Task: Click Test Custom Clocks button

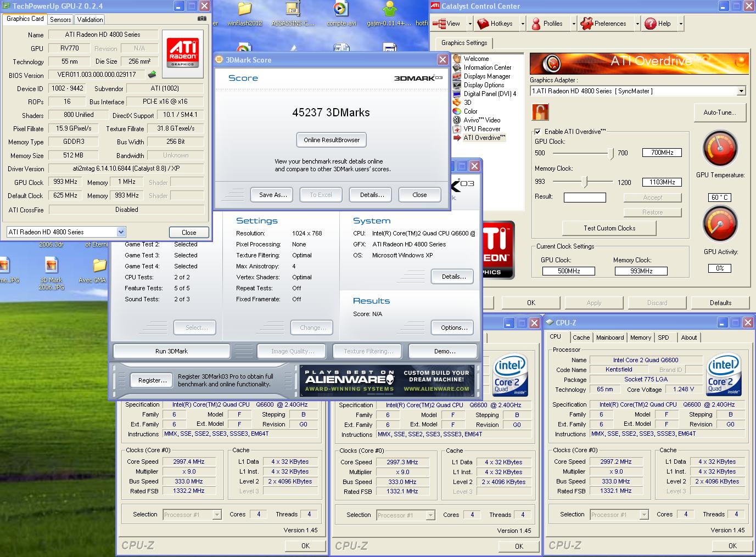Action: click(x=609, y=228)
